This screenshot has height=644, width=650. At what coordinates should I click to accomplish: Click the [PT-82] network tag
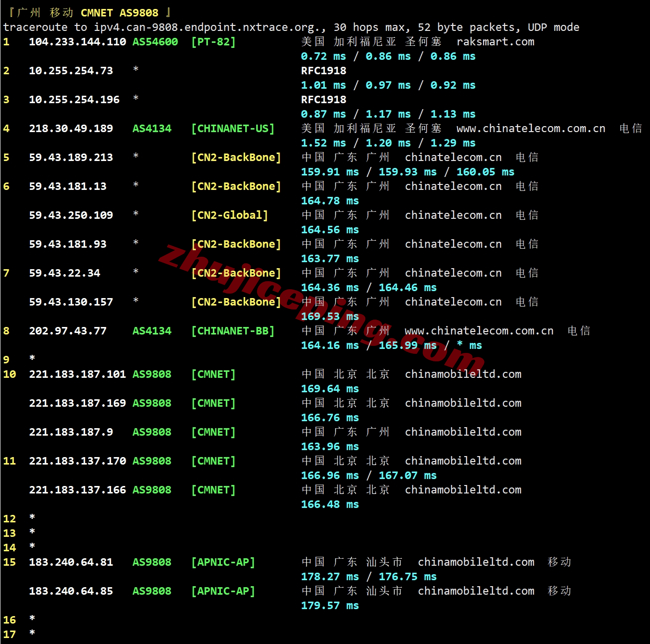(x=213, y=42)
